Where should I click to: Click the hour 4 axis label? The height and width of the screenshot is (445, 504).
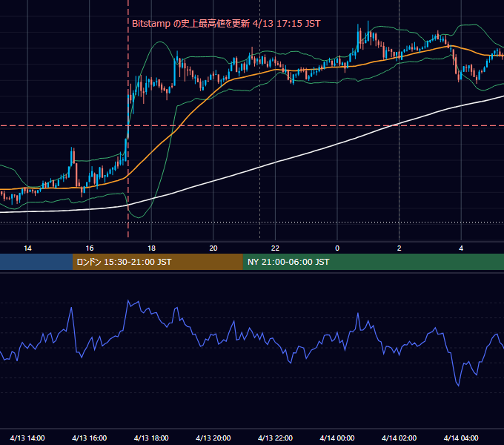coord(461,248)
